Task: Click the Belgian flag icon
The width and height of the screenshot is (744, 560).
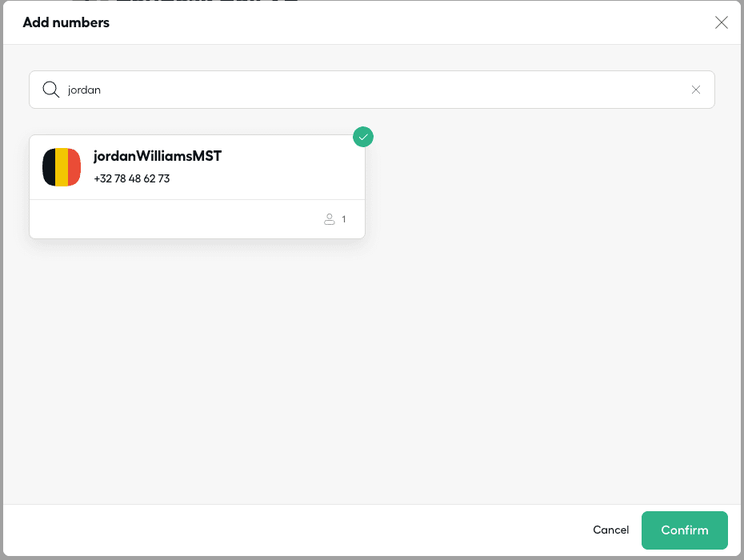Action: click(62, 167)
